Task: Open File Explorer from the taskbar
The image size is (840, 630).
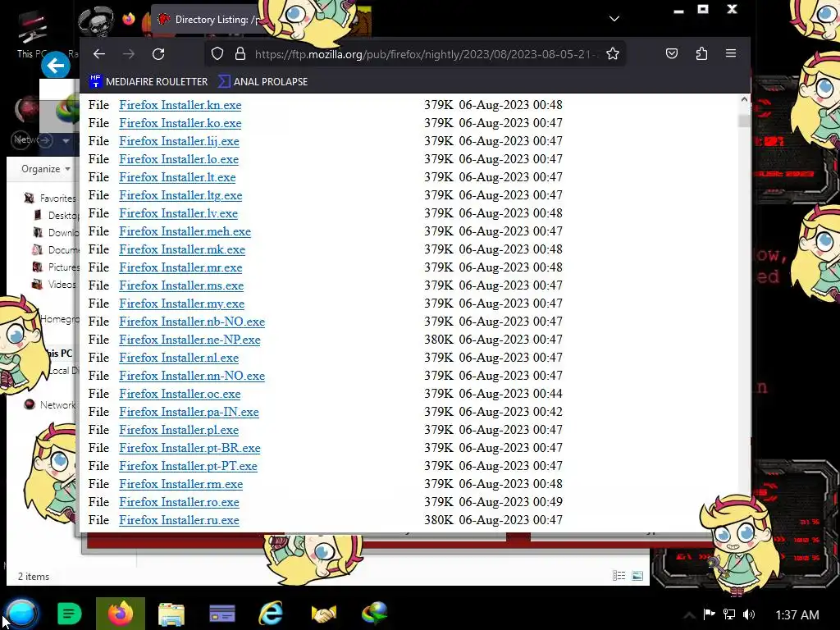Action: coord(171,614)
